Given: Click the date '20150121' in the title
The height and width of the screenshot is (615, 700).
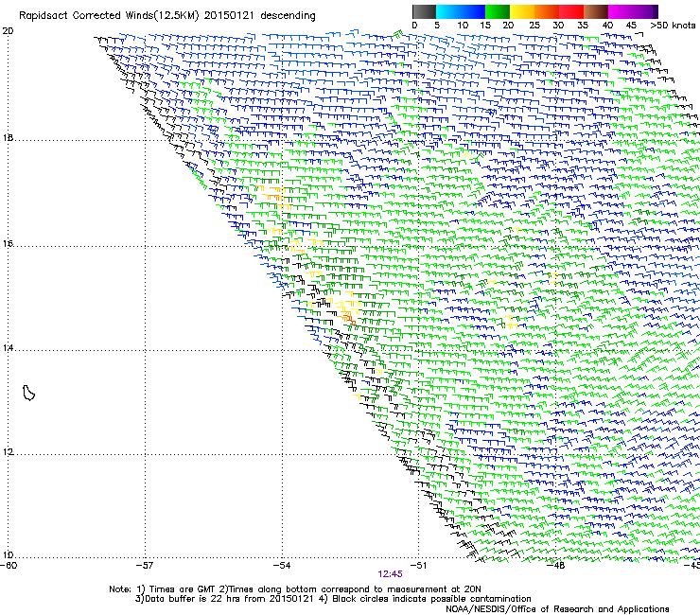Looking at the screenshot, I should click(229, 16).
